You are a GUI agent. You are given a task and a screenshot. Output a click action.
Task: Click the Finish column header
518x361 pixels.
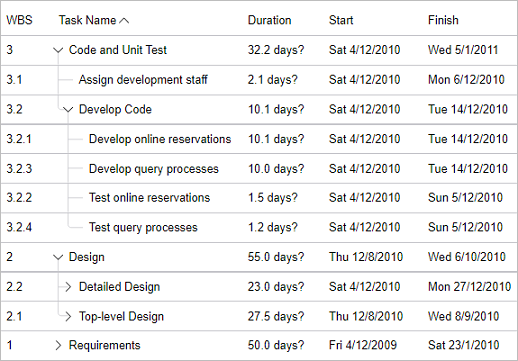click(443, 20)
